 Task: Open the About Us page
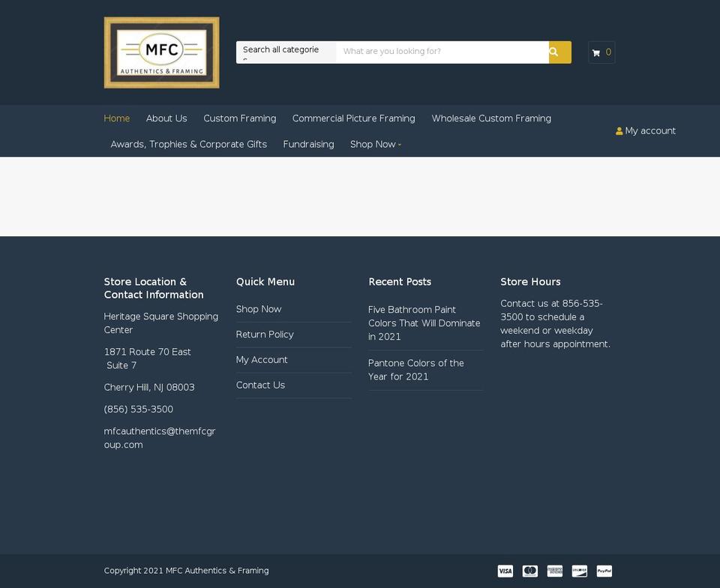pos(166,118)
